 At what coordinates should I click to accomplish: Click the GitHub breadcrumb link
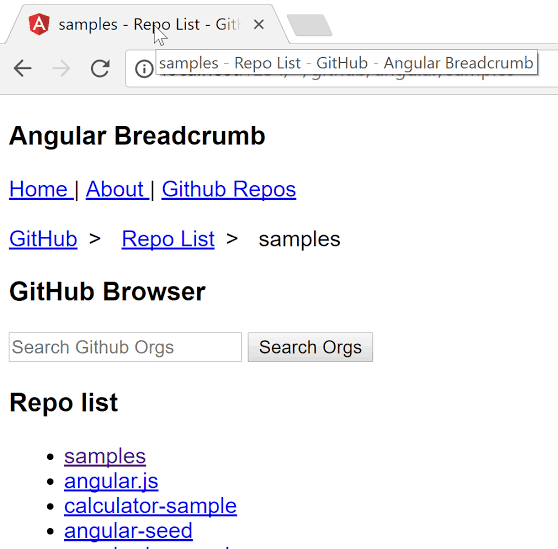(43, 239)
